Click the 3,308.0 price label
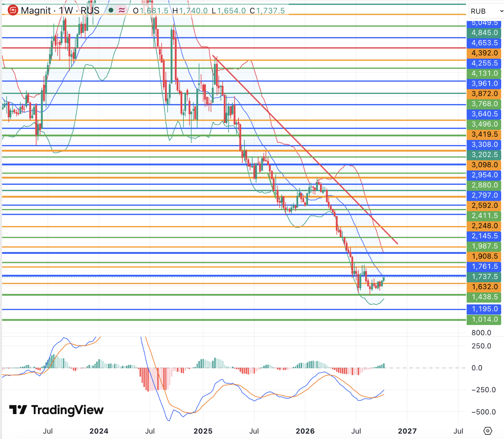This screenshot has width=504, height=439. [484, 145]
